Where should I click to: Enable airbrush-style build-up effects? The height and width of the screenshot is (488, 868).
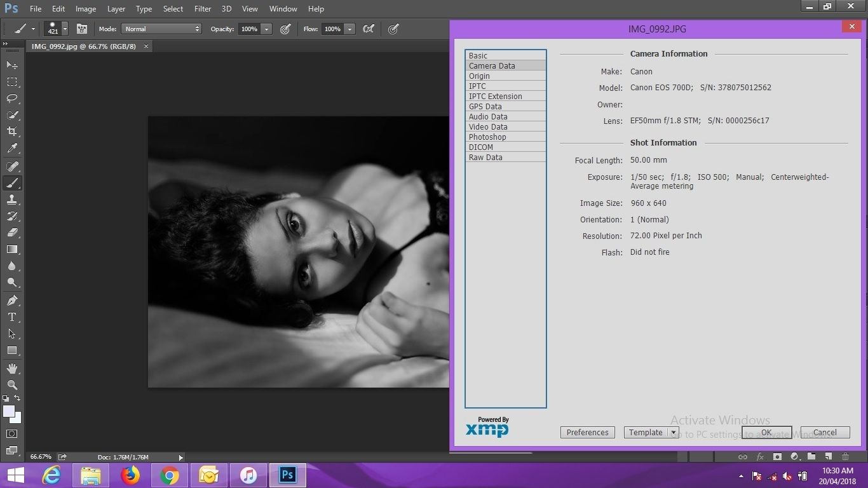coord(368,29)
